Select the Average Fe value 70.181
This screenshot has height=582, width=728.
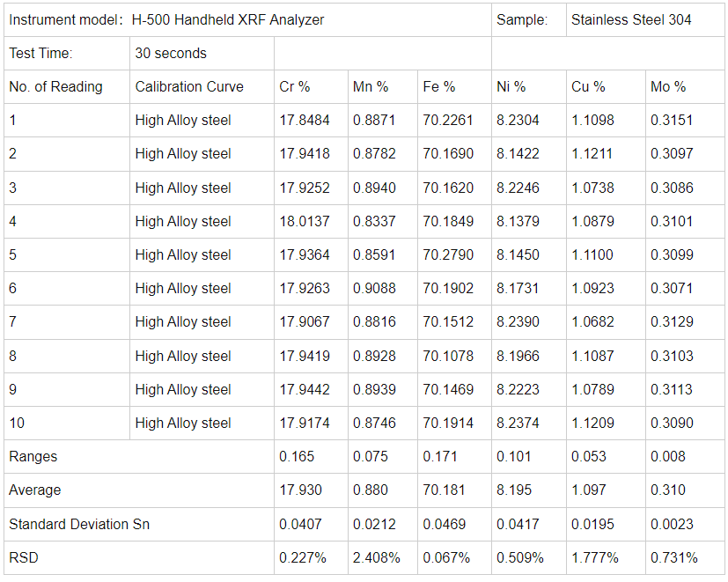pyautogui.click(x=445, y=490)
